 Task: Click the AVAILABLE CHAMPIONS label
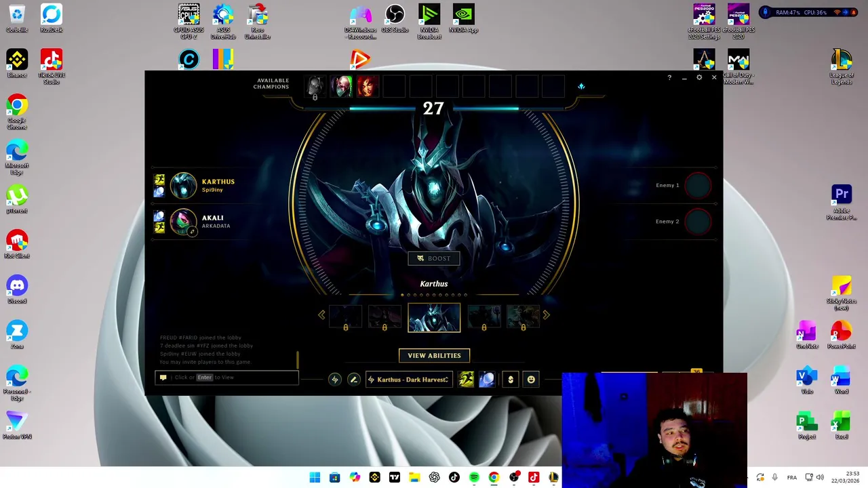[271, 83]
